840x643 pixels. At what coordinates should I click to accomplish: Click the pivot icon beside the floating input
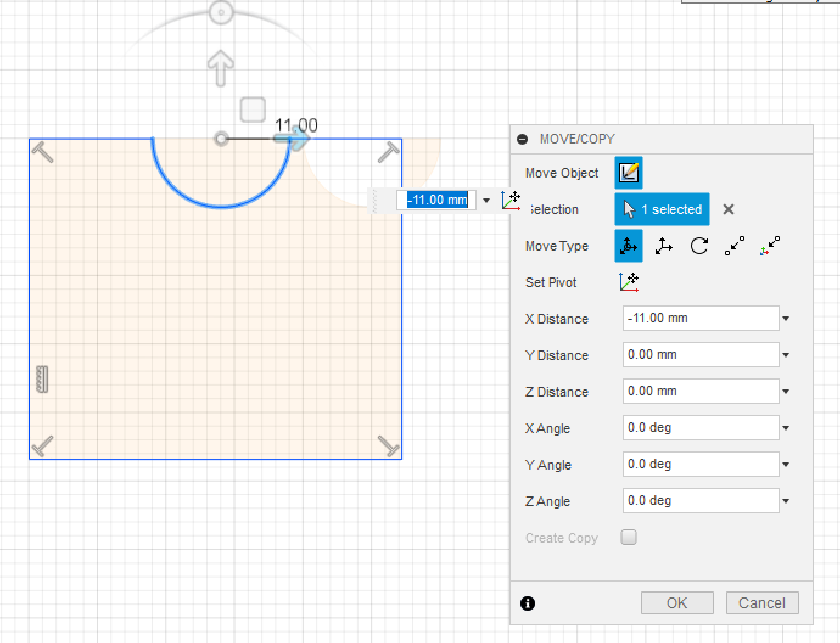click(511, 200)
